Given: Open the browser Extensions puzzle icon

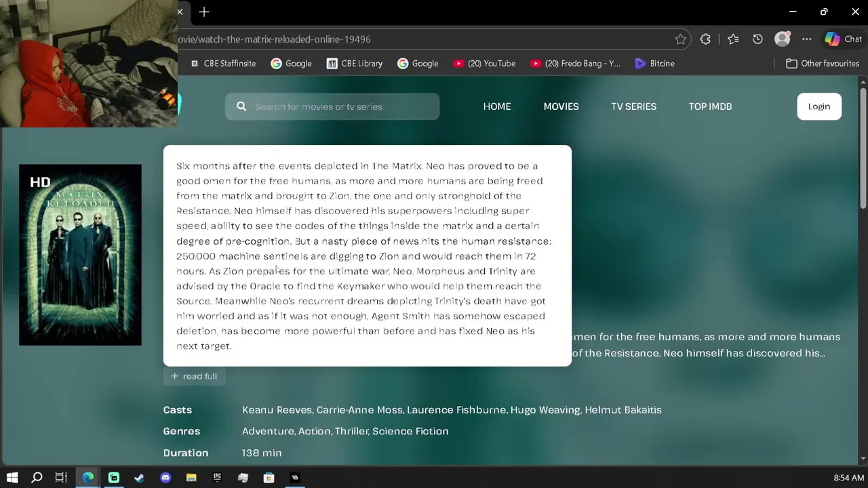Looking at the screenshot, I should pos(705,39).
